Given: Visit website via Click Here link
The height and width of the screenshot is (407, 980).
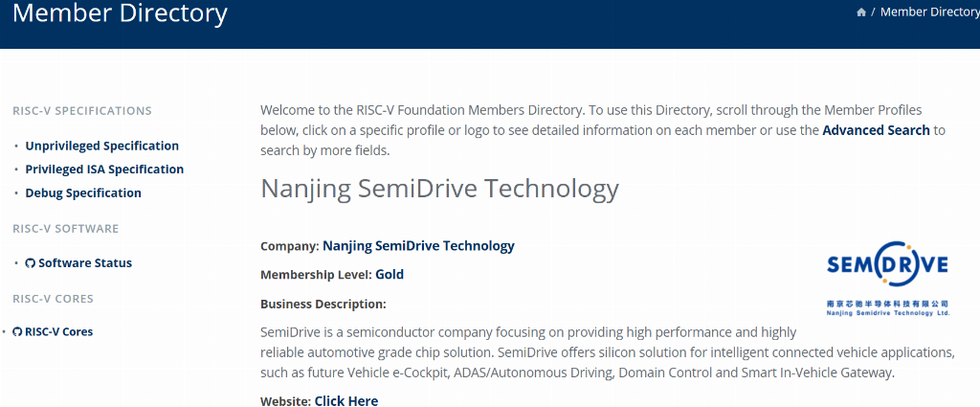Looking at the screenshot, I should [346, 400].
